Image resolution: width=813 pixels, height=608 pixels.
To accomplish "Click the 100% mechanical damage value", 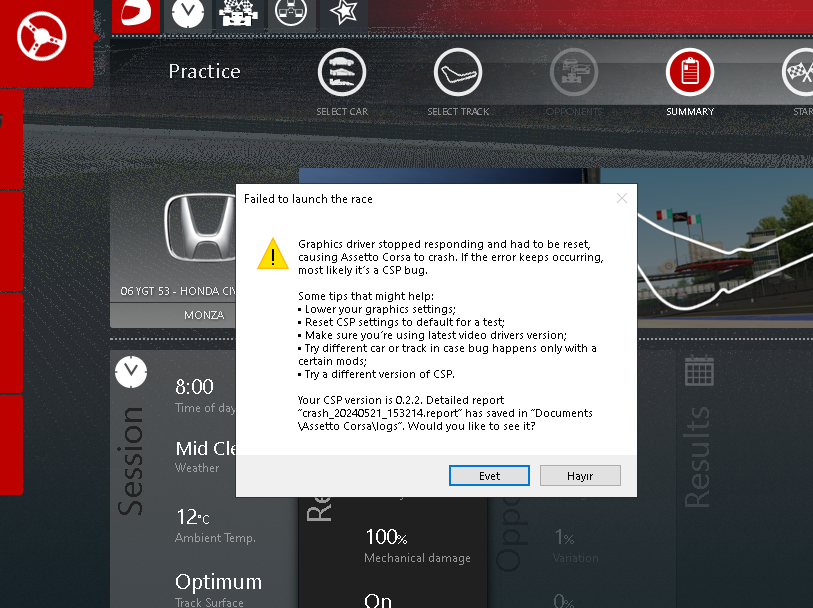I will click(x=386, y=537).
